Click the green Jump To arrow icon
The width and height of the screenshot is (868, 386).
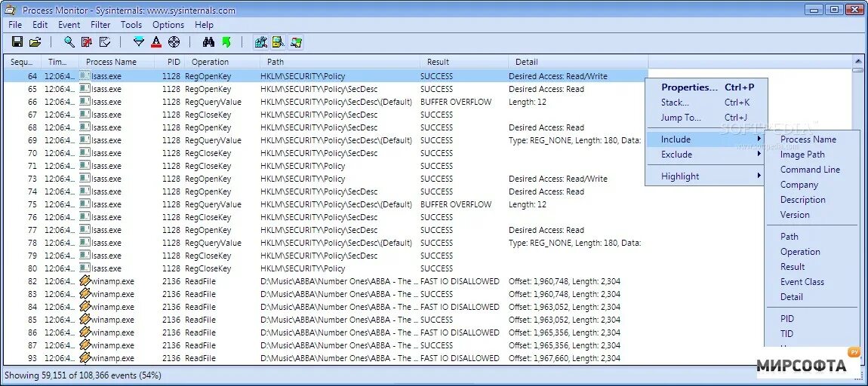pos(226,41)
